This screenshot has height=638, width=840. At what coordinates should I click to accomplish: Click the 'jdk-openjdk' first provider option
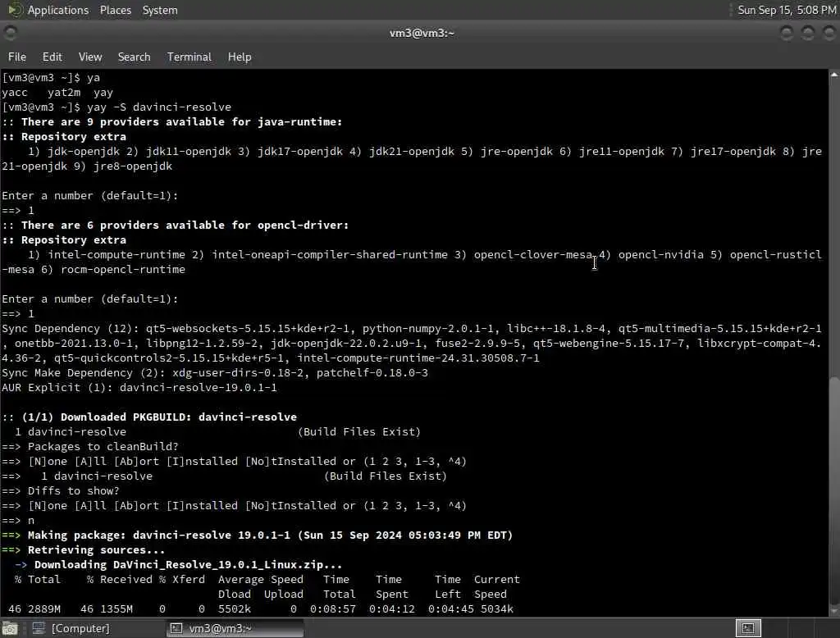click(83, 152)
